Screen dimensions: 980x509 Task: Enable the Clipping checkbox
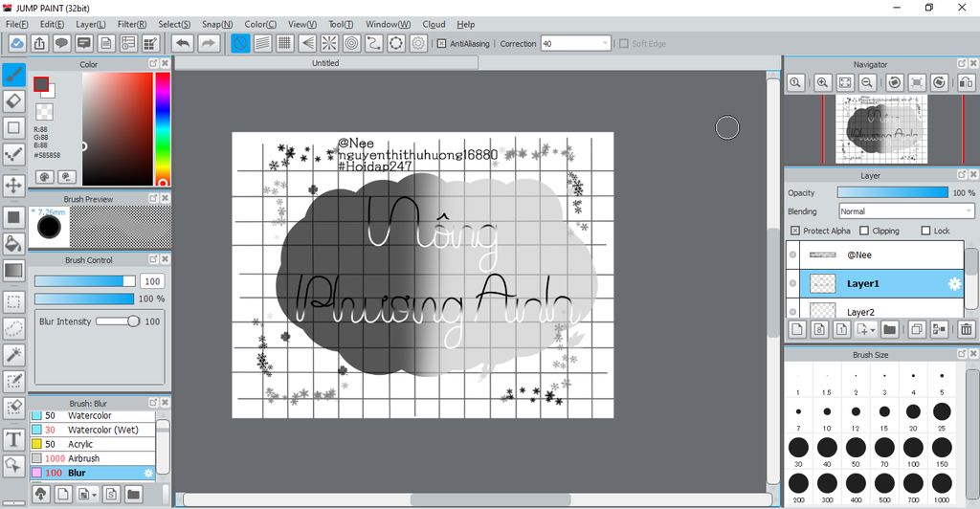pos(864,231)
